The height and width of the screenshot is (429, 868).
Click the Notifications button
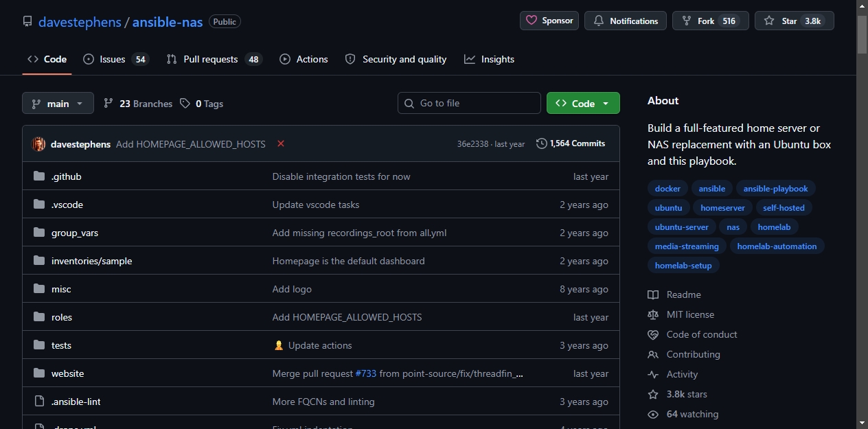(x=626, y=21)
